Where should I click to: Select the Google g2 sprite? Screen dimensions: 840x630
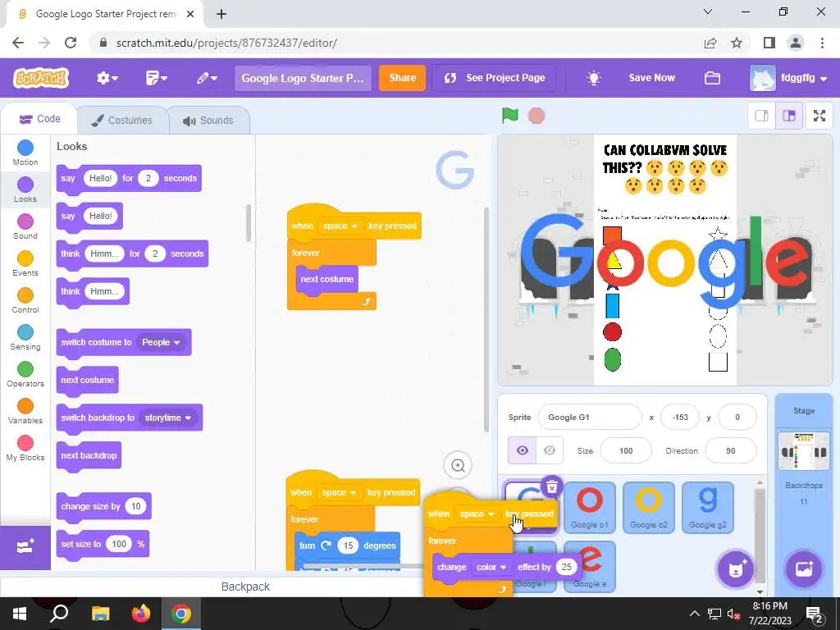point(707,508)
